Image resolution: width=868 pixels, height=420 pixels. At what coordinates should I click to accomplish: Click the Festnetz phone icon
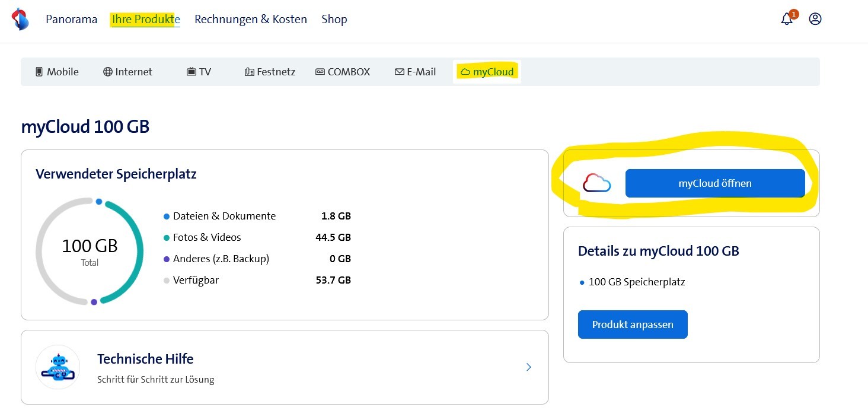[249, 71]
